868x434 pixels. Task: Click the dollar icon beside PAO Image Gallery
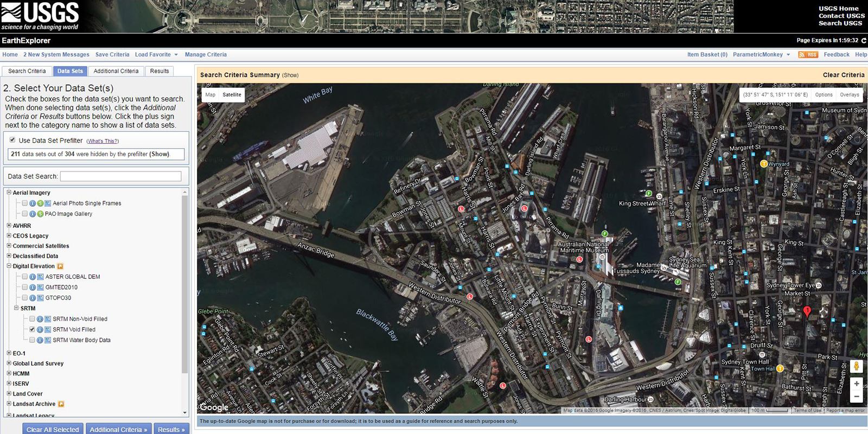point(40,214)
